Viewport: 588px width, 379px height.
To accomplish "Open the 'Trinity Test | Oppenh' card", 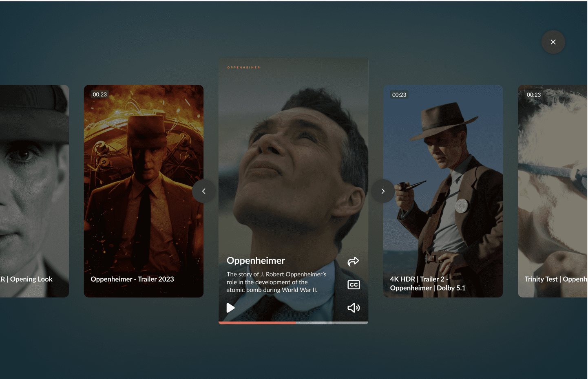I will (553, 191).
